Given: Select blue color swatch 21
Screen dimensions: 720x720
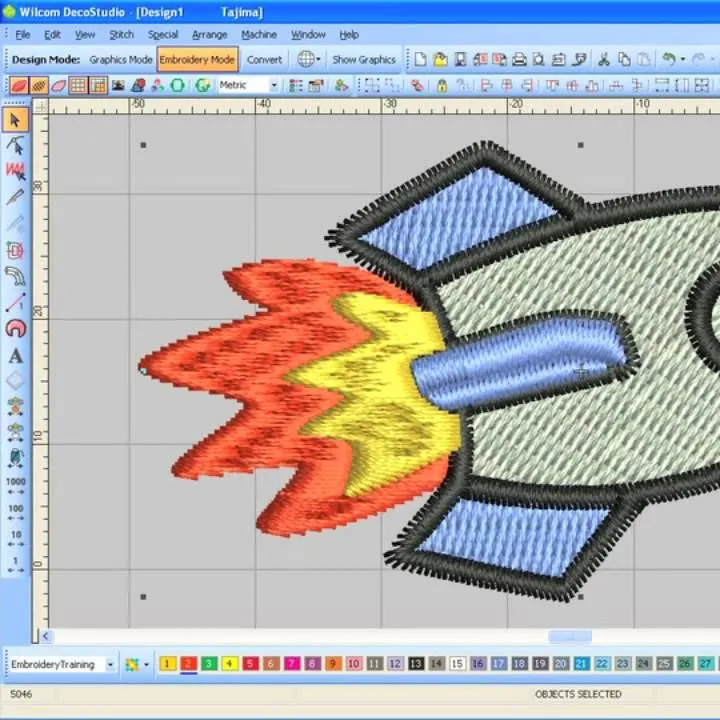Looking at the screenshot, I should point(581,664).
